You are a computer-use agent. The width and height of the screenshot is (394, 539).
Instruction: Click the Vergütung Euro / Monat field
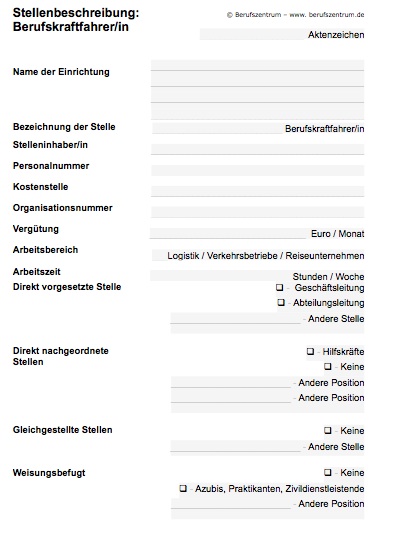(228, 233)
